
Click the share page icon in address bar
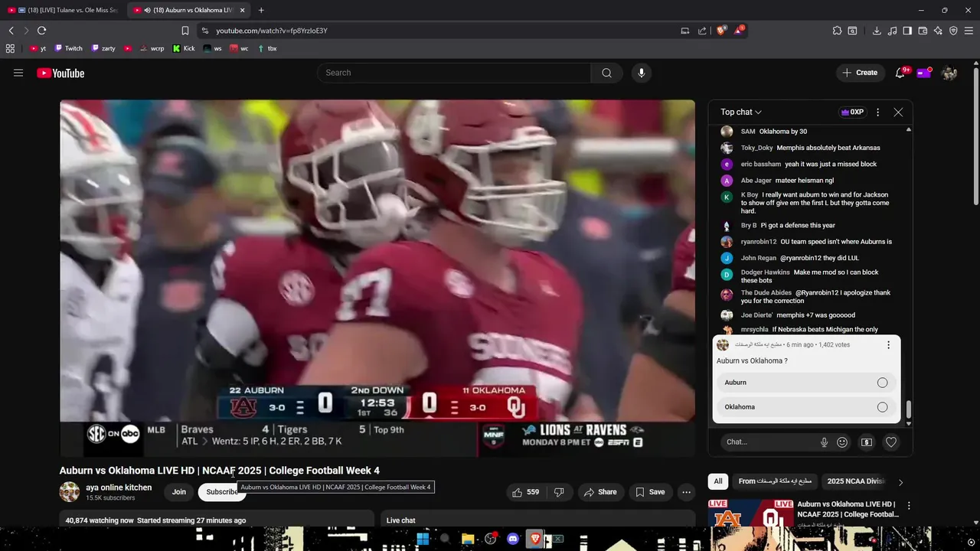(702, 31)
